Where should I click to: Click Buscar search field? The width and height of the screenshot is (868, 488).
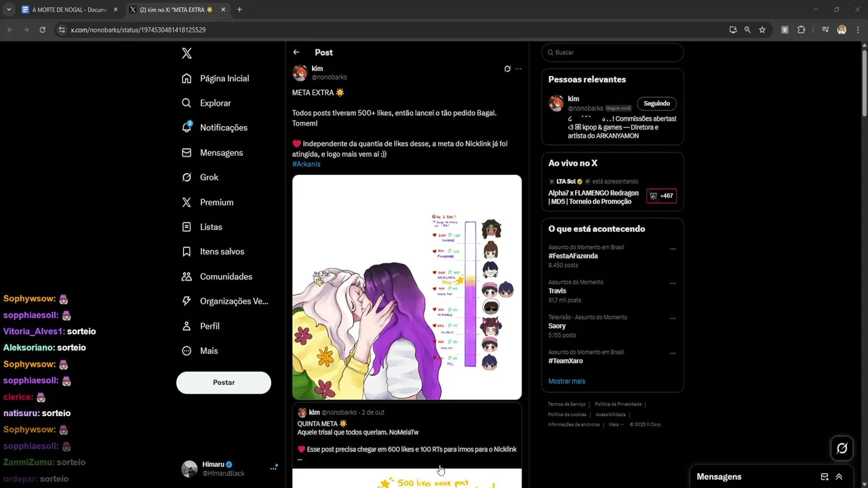pos(612,52)
